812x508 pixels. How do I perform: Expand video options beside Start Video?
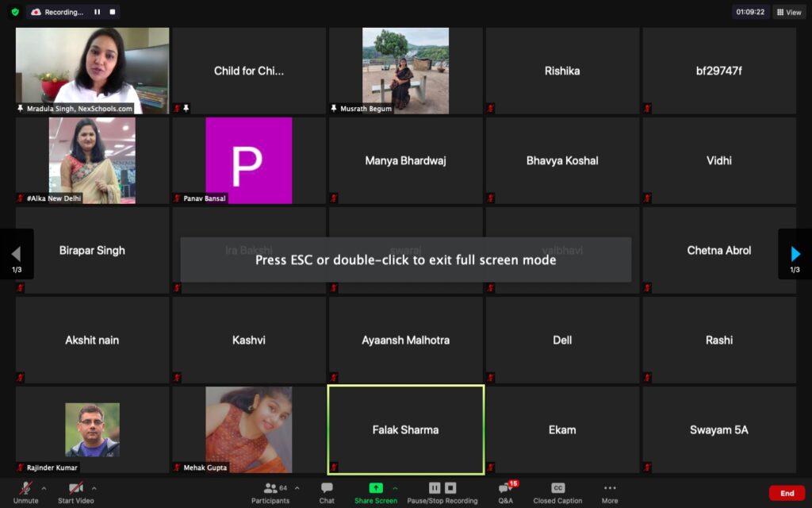[94, 488]
